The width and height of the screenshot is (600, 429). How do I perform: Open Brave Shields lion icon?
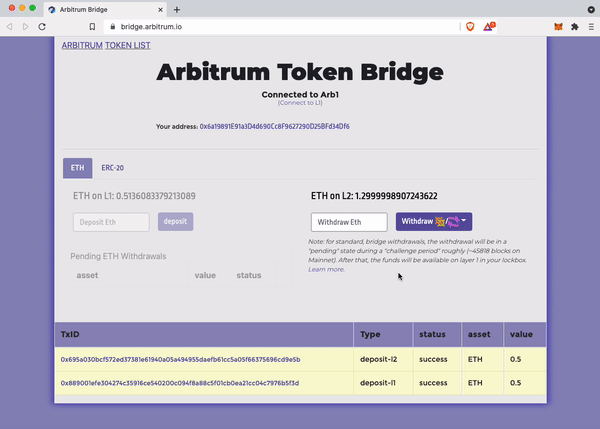(470, 27)
